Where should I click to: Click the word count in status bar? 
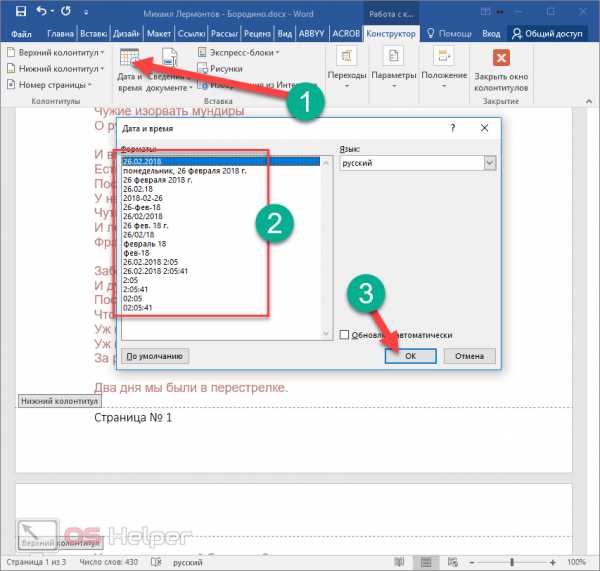pyautogui.click(x=109, y=562)
